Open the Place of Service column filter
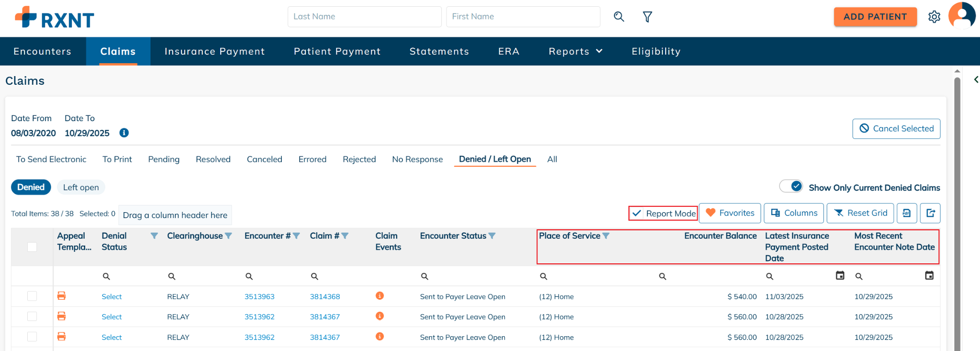The width and height of the screenshot is (980, 351). click(606, 236)
